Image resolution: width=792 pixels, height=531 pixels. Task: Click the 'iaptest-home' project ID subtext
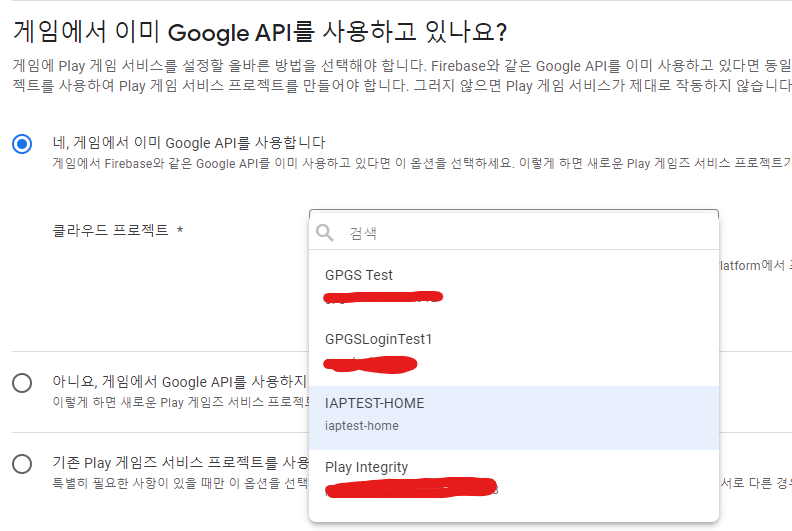pyautogui.click(x=362, y=426)
